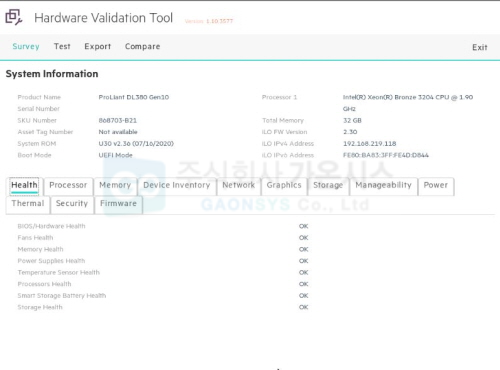500x370 pixels.
Task: Switch to the Processor tab
Action: [x=68, y=186]
